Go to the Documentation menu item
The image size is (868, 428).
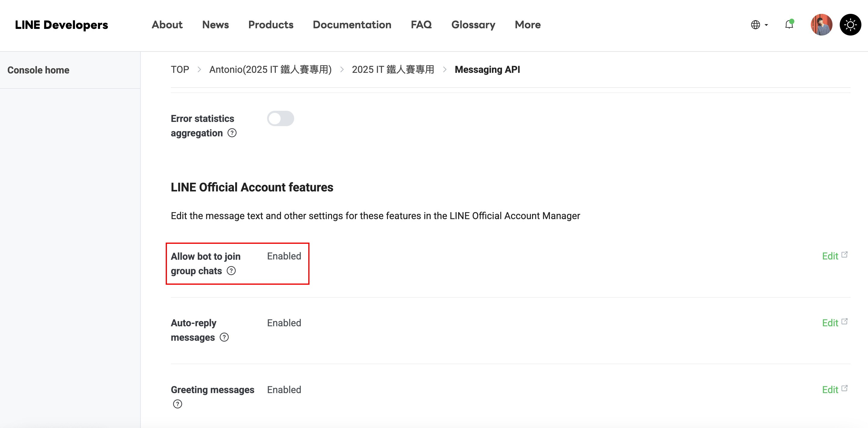[x=352, y=25]
